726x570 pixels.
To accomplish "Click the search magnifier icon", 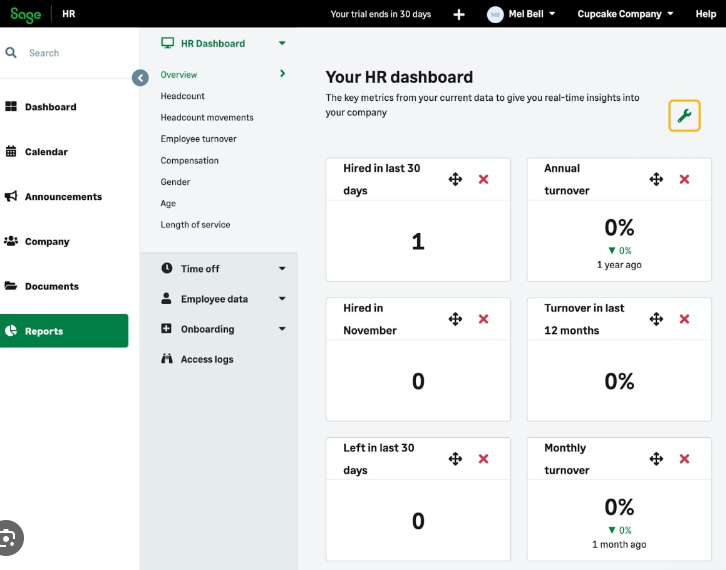I will 12,53.
